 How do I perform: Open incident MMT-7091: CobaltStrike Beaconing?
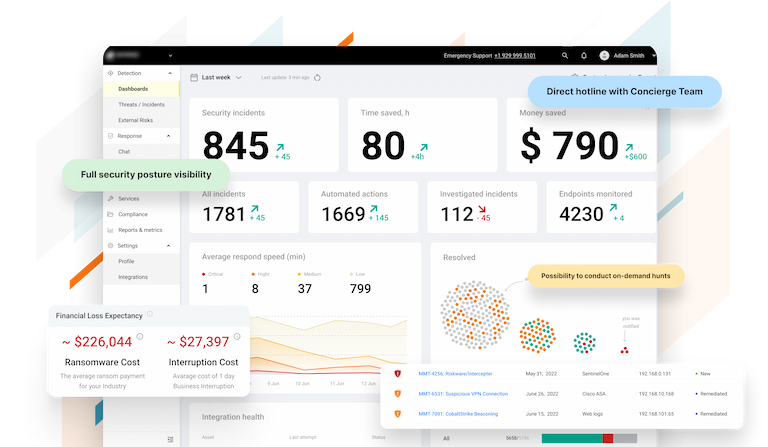458,414
